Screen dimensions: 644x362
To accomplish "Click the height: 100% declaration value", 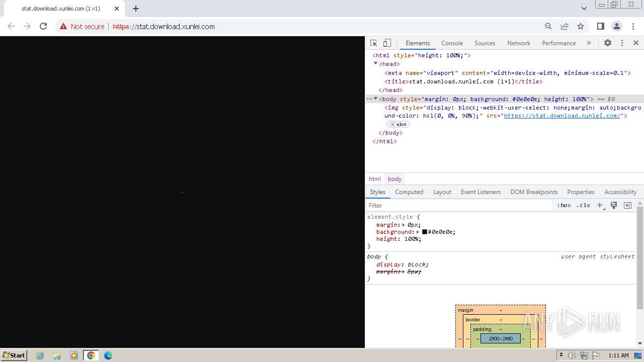I will pyautogui.click(x=413, y=239).
